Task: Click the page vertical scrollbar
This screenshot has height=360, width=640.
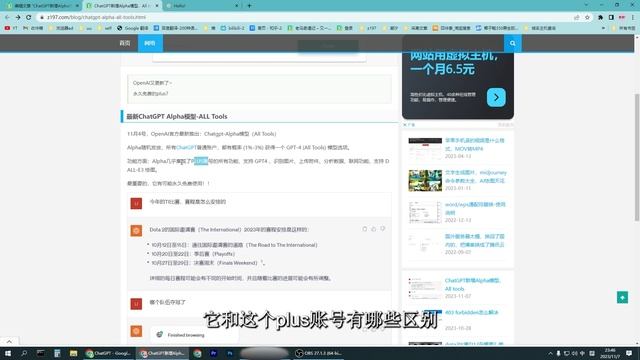Action: [637, 157]
